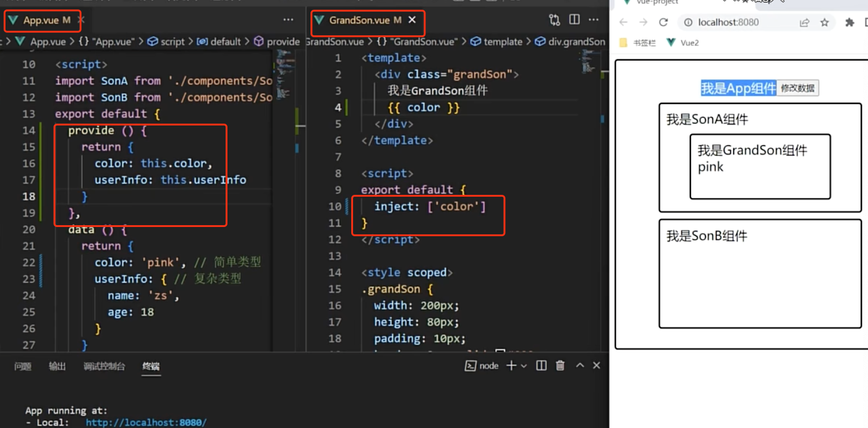Image resolution: width=868 pixels, height=428 pixels.
Task: Click line number 14 in App.vue
Action: pos(28,131)
